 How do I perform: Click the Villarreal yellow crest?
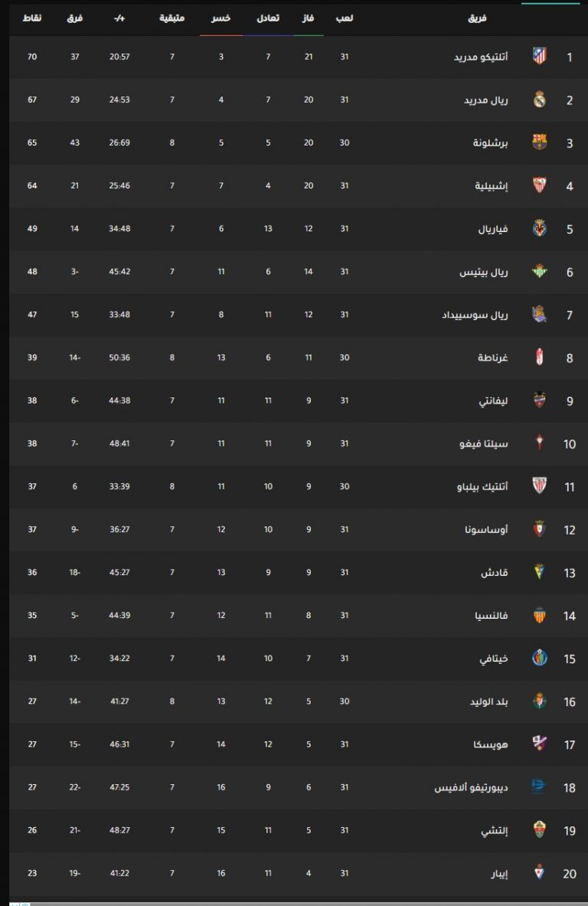point(540,228)
